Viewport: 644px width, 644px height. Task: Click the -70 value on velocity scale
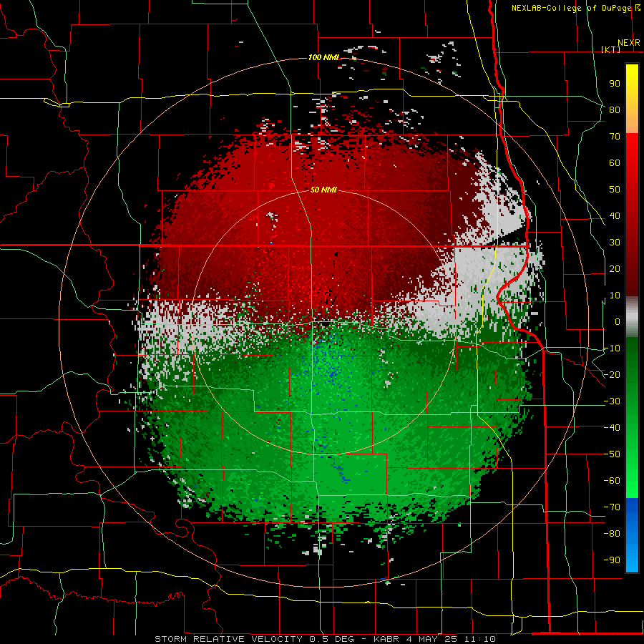(x=612, y=507)
